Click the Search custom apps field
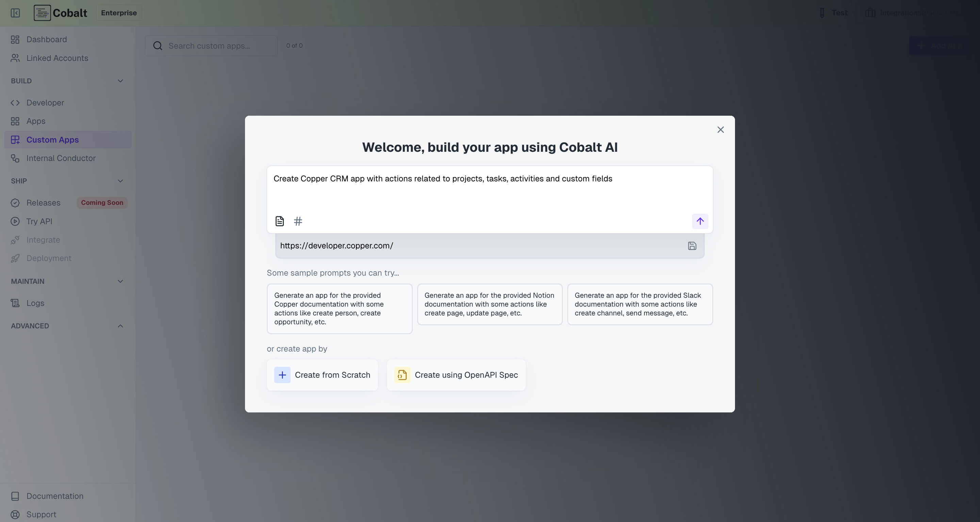This screenshot has width=980, height=522. click(x=212, y=45)
